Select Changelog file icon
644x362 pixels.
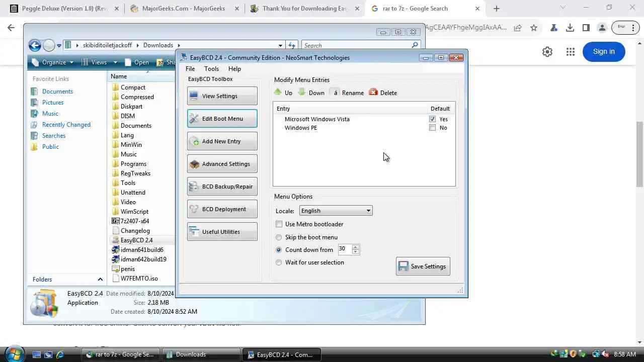tap(115, 231)
